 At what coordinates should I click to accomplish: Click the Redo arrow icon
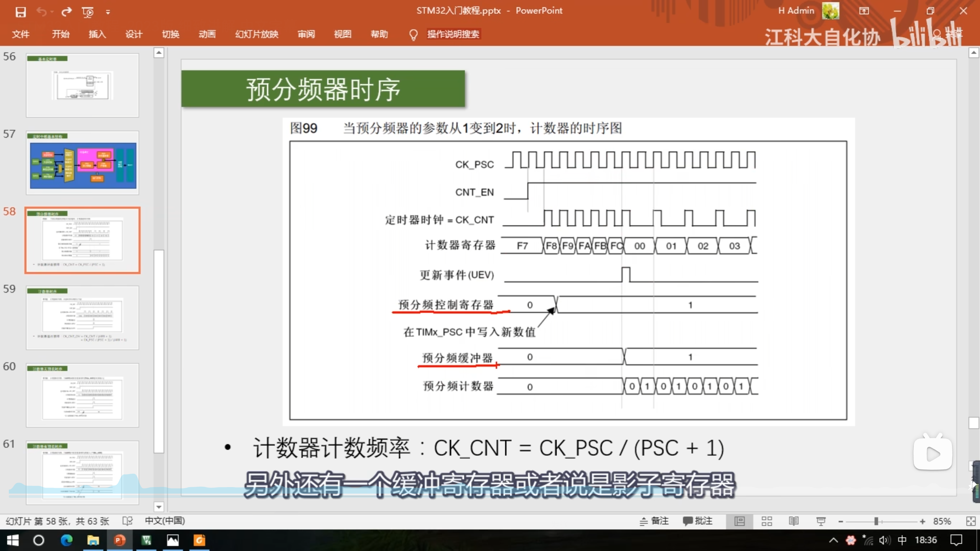[67, 12]
